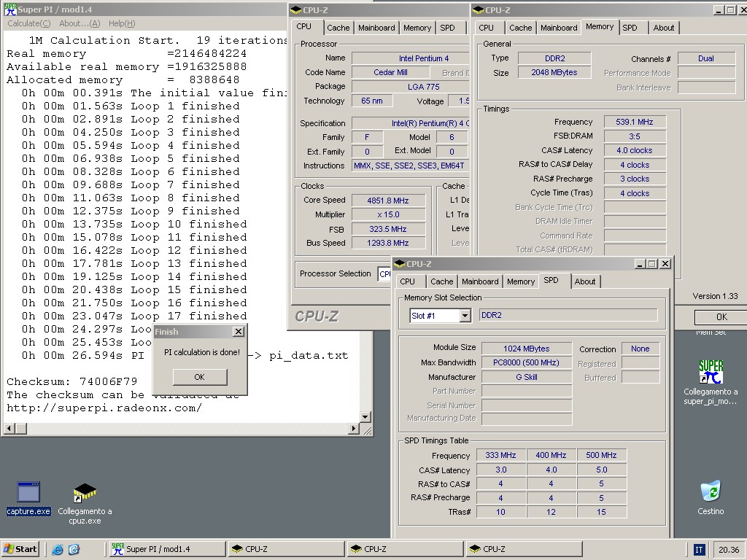The image size is (747, 560).
Task: Click the Core Speed 4851.8 MHz field
Action: coord(388,201)
